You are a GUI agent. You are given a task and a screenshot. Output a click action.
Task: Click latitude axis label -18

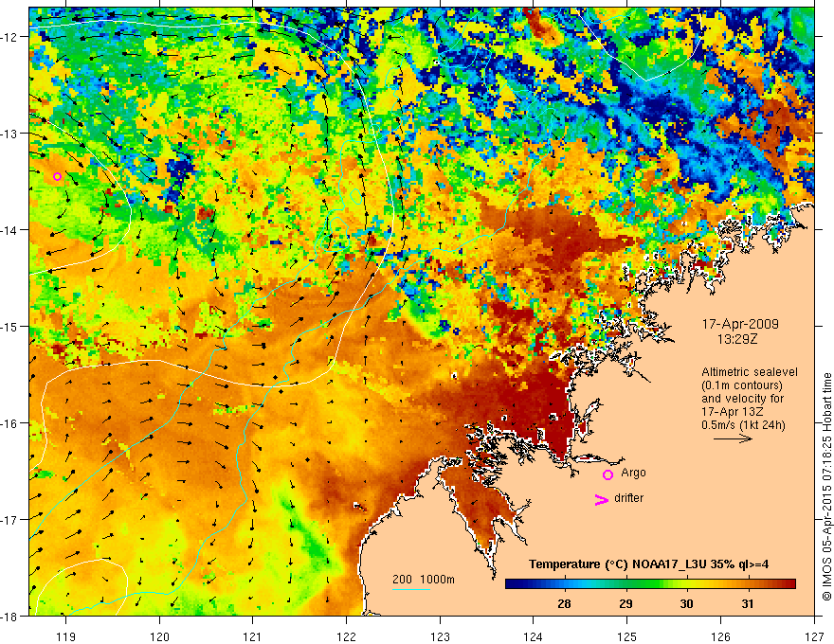[10, 617]
